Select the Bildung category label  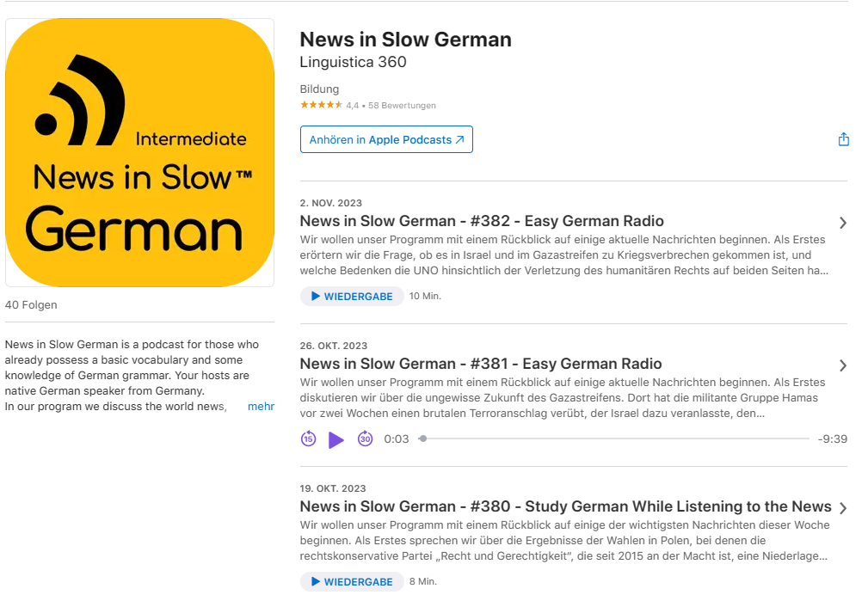pyautogui.click(x=319, y=89)
